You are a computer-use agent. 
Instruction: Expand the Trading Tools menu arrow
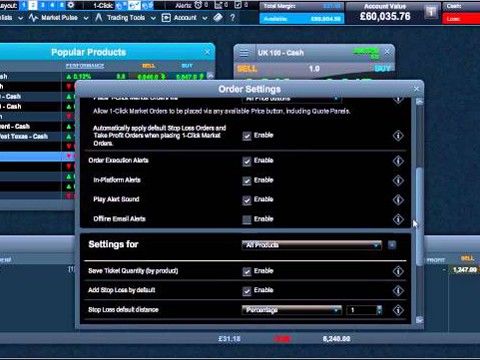pyautogui.click(x=153, y=18)
